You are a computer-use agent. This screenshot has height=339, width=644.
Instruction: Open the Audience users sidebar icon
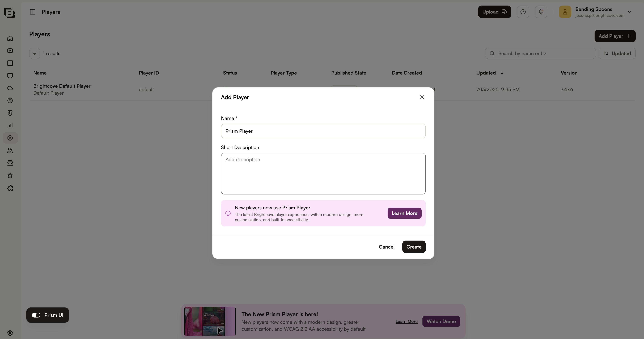coord(10,151)
